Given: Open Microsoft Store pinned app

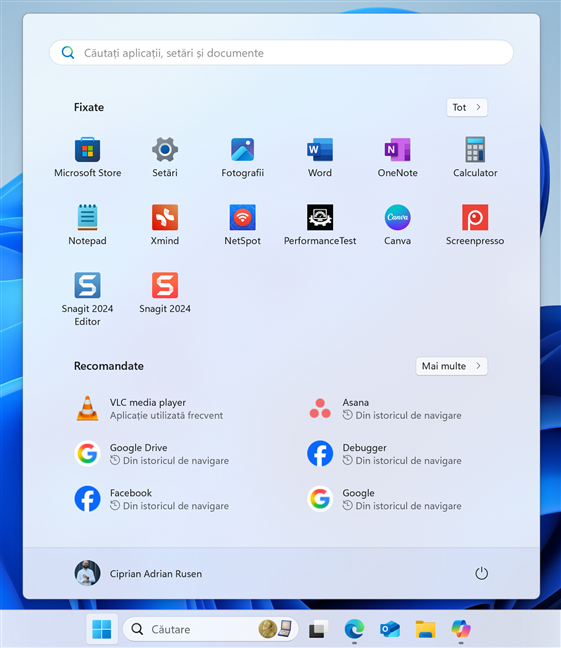Looking at the screenshot, I should tap(88, 157).
